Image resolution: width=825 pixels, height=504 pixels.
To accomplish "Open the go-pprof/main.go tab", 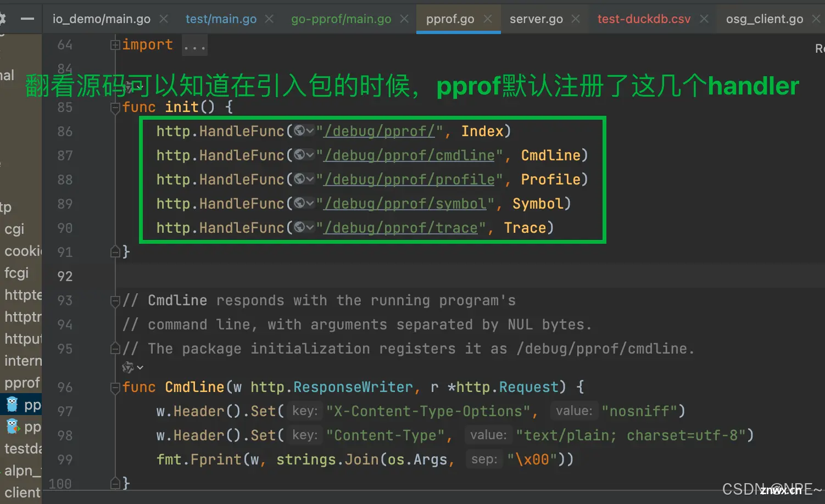I will 341,19.
